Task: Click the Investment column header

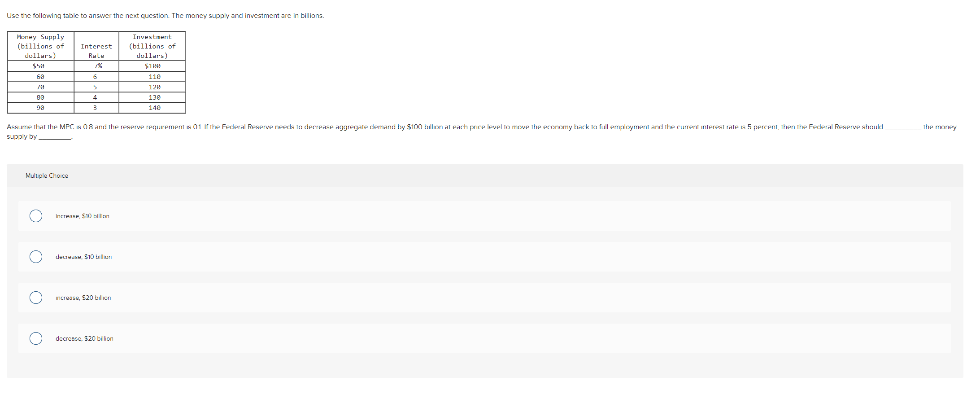Action: click(x=152, y=46)
